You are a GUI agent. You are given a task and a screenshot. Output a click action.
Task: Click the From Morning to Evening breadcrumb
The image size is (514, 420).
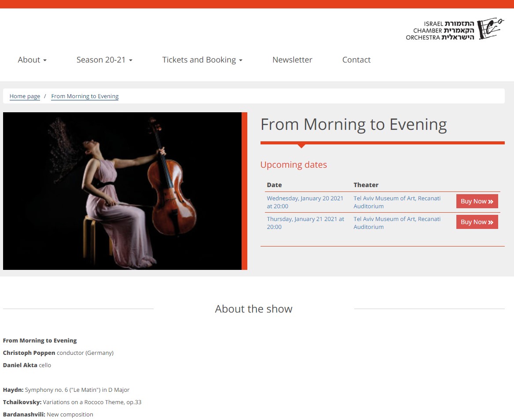85,96
